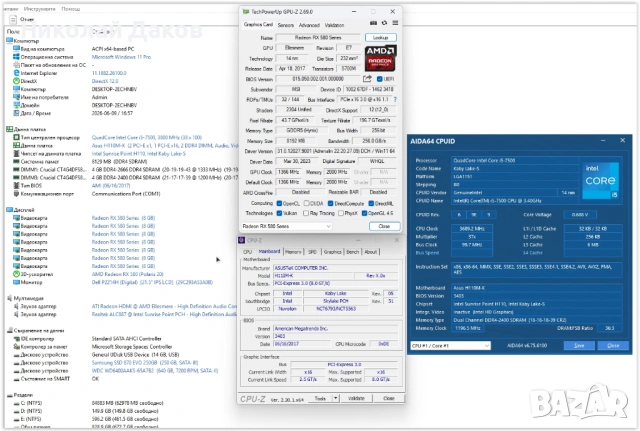Screen dimensions: 640x431
Task: Open the CPU-Z Tools dropdown arrow
Action: tap(336, 398)
